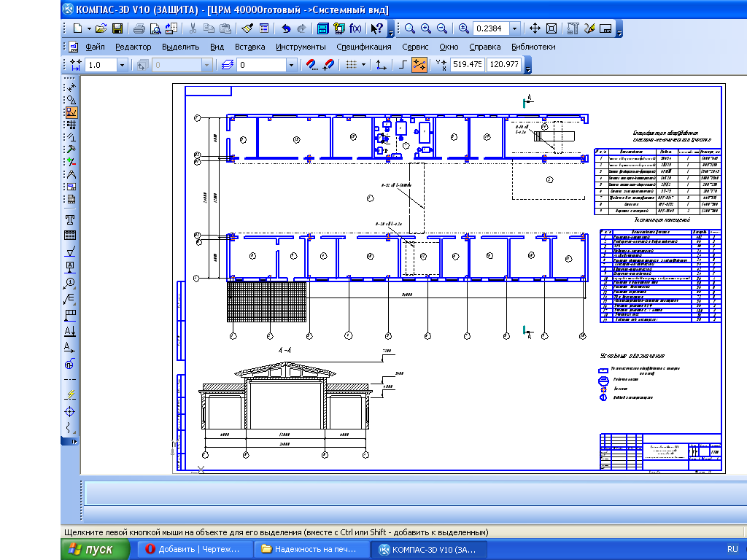Toggle Orthogonal drawing mode
Screen dimensions: 747x560
tap(403, 65)
